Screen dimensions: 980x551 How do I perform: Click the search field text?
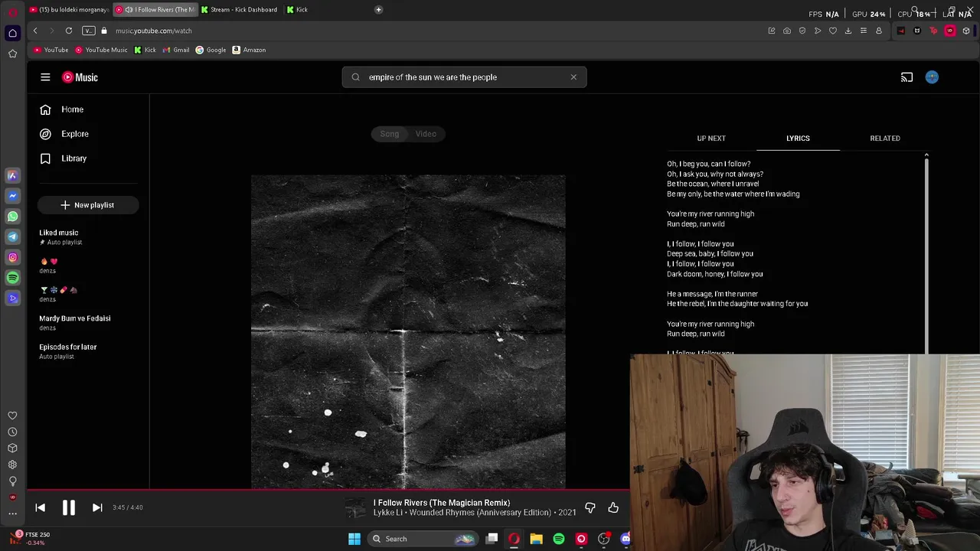433,77
